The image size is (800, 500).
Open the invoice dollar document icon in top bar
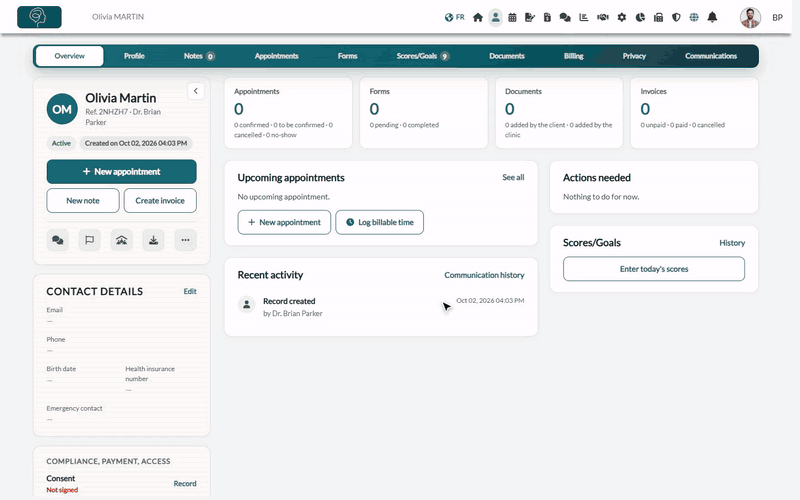(x=547, y=17)
